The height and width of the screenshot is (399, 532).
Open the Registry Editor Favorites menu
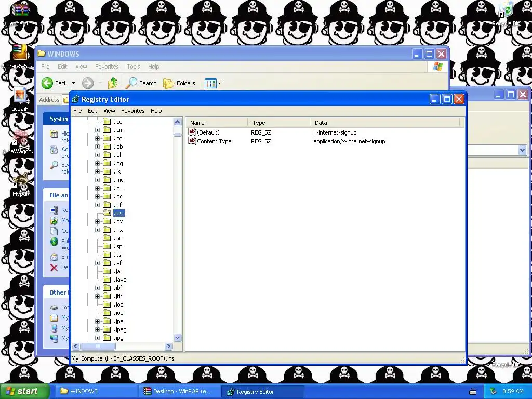click(132, 111)
